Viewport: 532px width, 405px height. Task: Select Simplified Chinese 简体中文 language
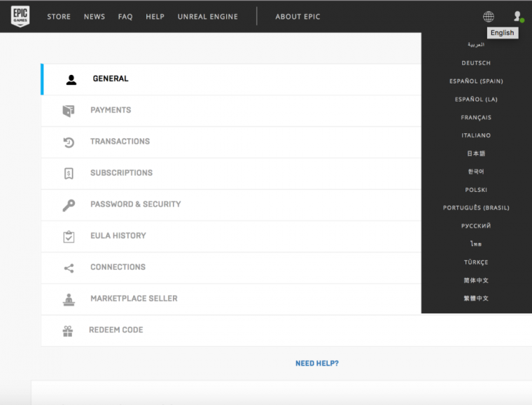(476, 280)
